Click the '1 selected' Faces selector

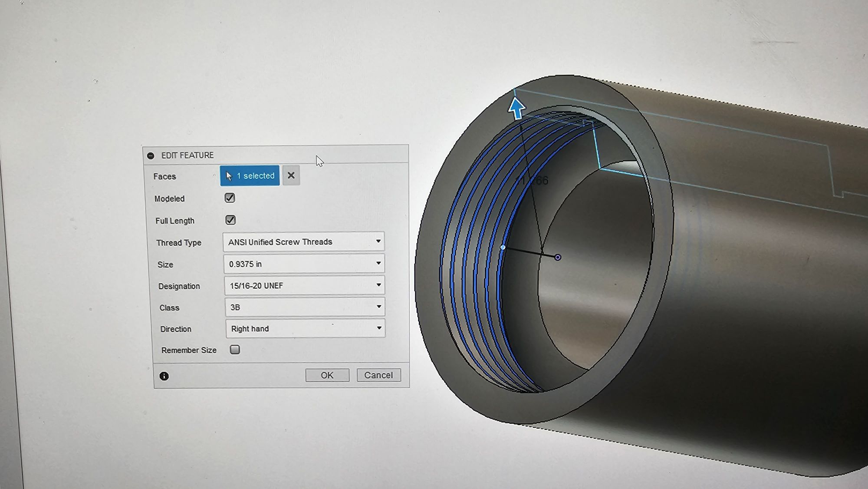click(x=250, y=175)
